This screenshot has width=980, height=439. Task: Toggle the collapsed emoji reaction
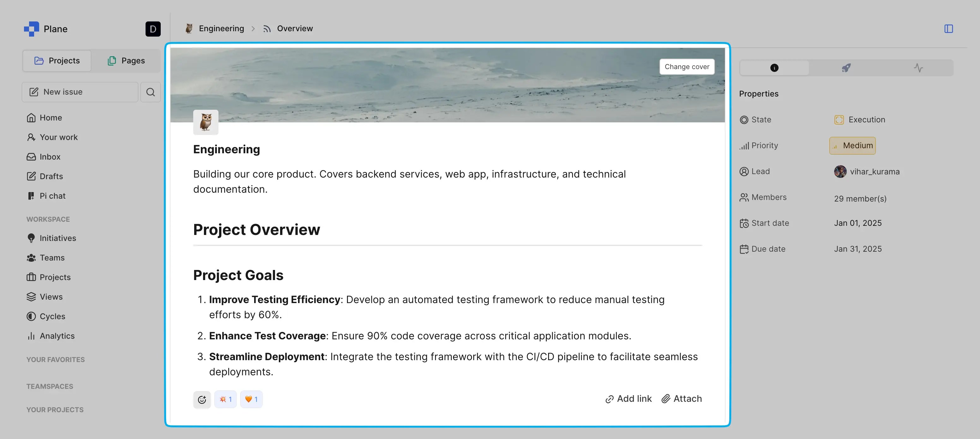(x=226, y=399)
